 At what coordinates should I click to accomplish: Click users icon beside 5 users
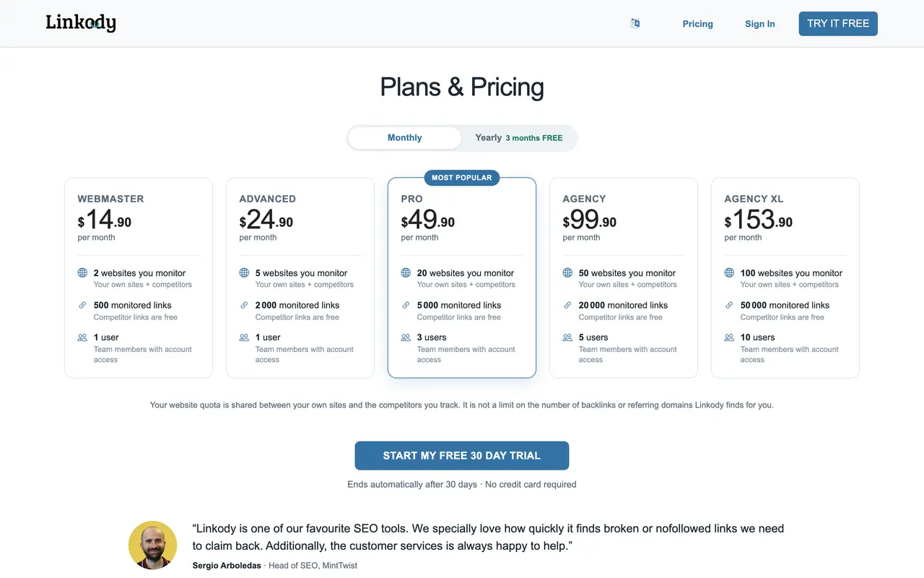pos(567,337)
